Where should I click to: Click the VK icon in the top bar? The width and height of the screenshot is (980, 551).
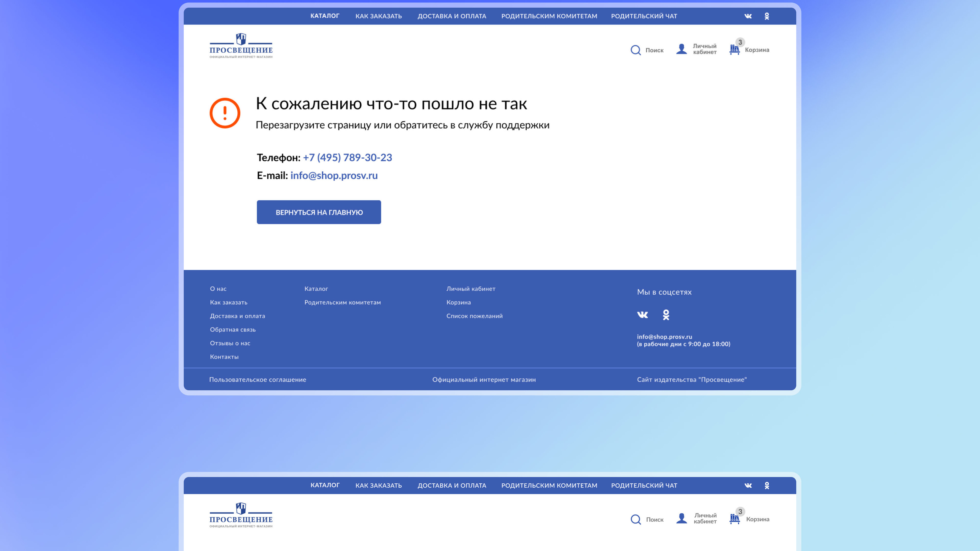pyautogui.click(x=748, y=16)
